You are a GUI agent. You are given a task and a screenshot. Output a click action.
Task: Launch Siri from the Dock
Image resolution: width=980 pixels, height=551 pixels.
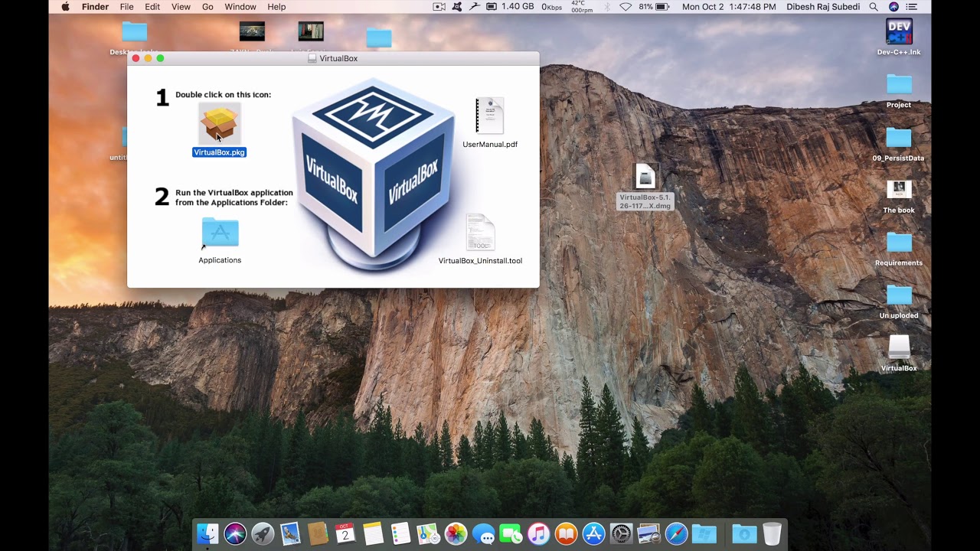tap(235, 533)
